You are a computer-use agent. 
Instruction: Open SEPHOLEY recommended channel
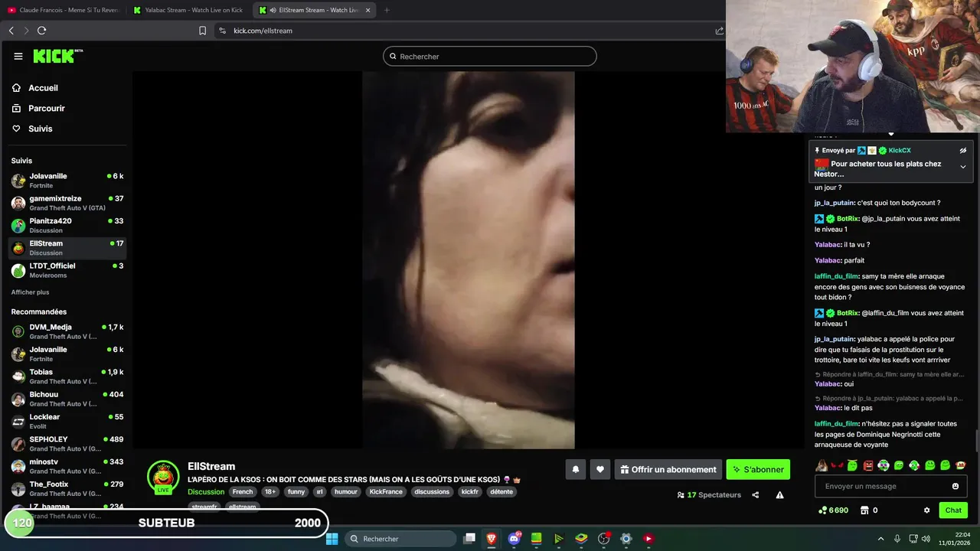[x=67, y=444]
